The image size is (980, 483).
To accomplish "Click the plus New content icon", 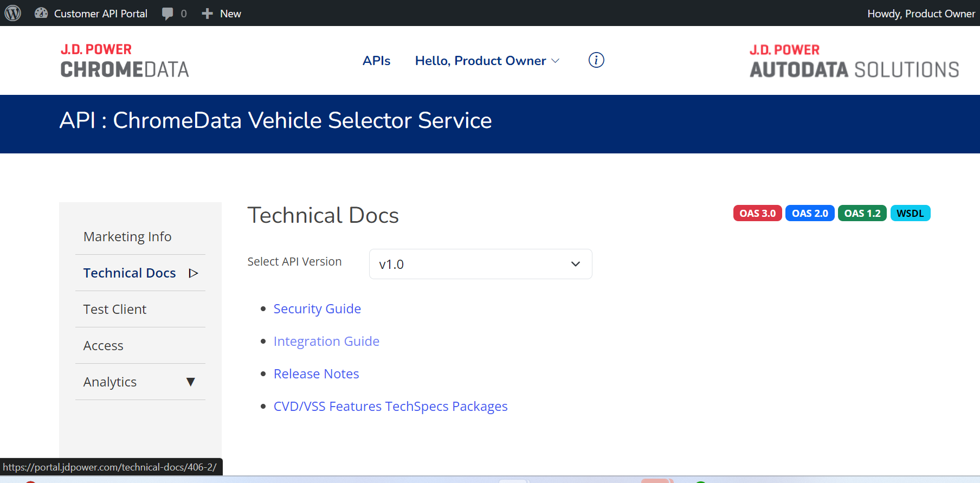I will click(207, 14).
